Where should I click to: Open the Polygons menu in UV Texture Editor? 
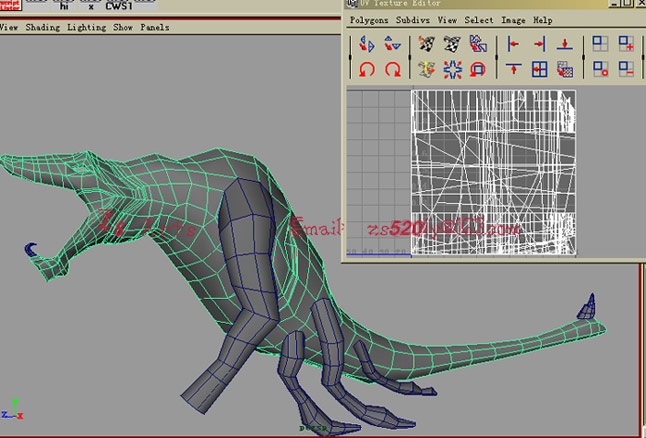[370, 20]
